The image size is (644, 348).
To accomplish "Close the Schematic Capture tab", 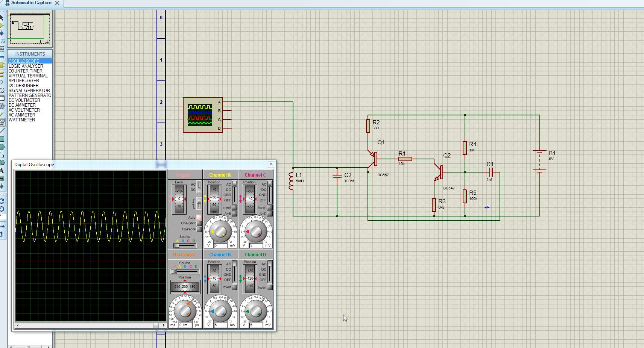I will click(x=57, y=3).
